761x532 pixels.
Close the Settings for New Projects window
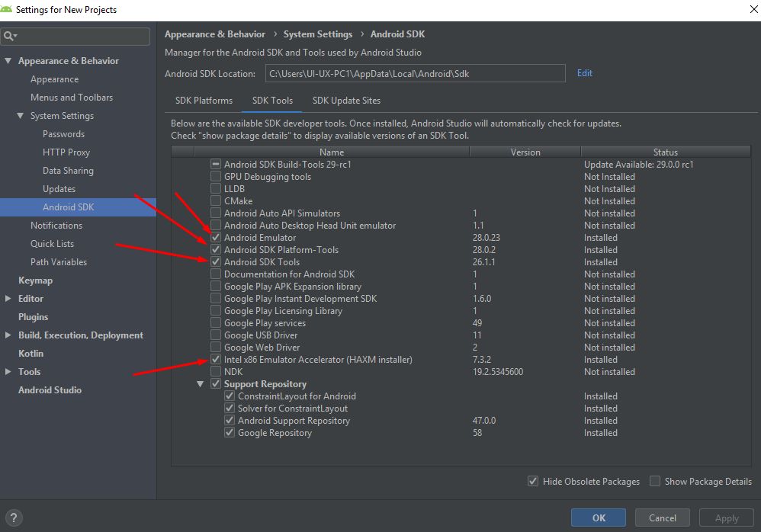[753, 9]
